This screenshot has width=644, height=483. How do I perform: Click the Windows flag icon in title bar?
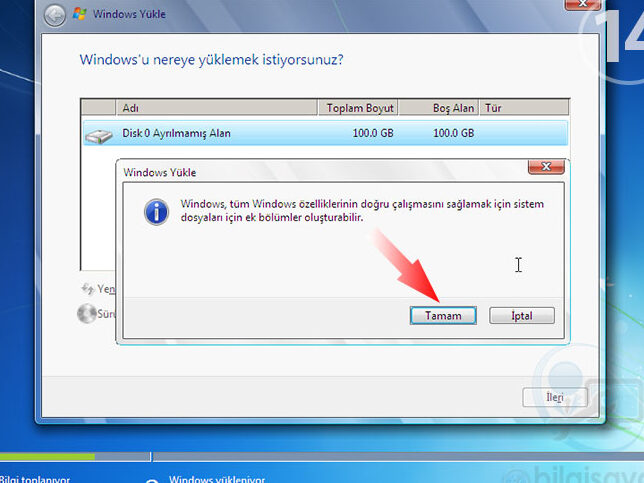click(x=80, y=15)
